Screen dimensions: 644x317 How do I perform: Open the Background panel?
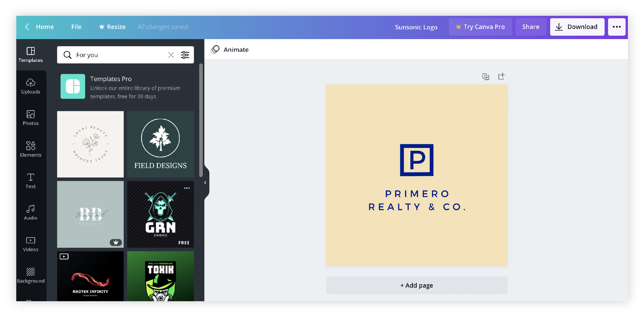pos(31,276)
